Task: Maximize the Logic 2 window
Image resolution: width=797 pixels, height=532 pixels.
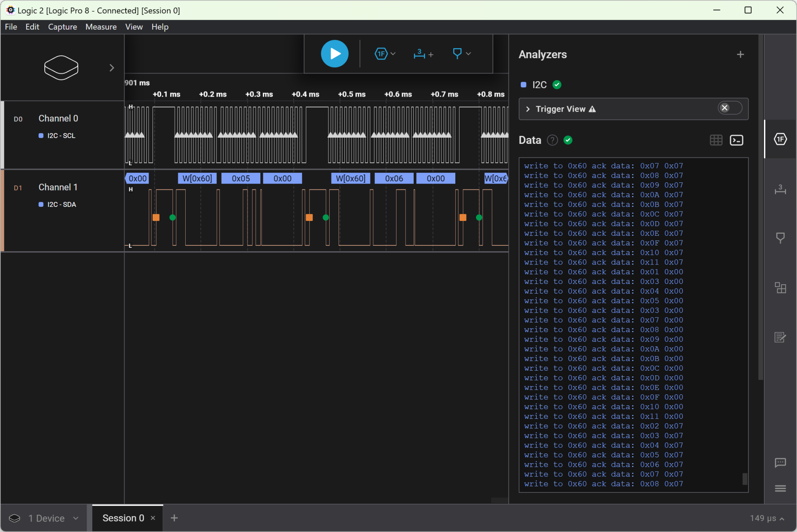Action: pos(748,10)
